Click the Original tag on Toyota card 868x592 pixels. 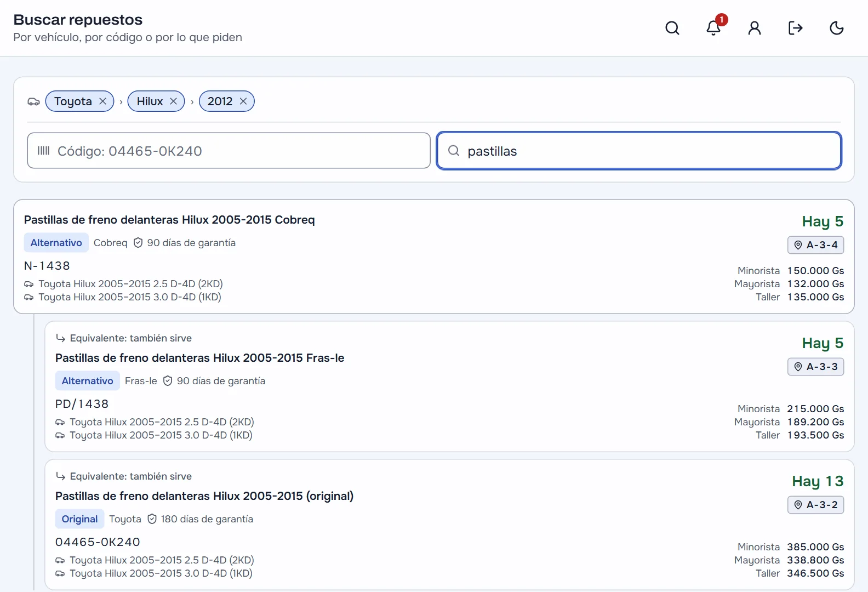[79, 519]
